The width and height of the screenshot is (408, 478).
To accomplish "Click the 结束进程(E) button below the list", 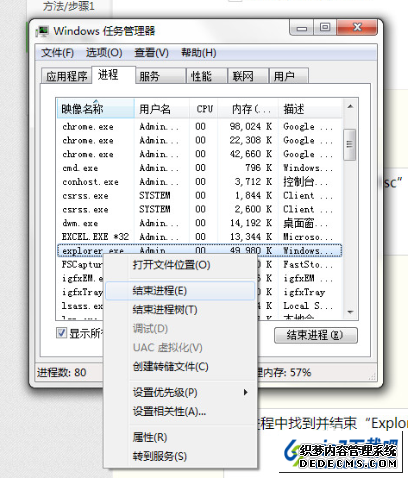I will click(316, 335).
